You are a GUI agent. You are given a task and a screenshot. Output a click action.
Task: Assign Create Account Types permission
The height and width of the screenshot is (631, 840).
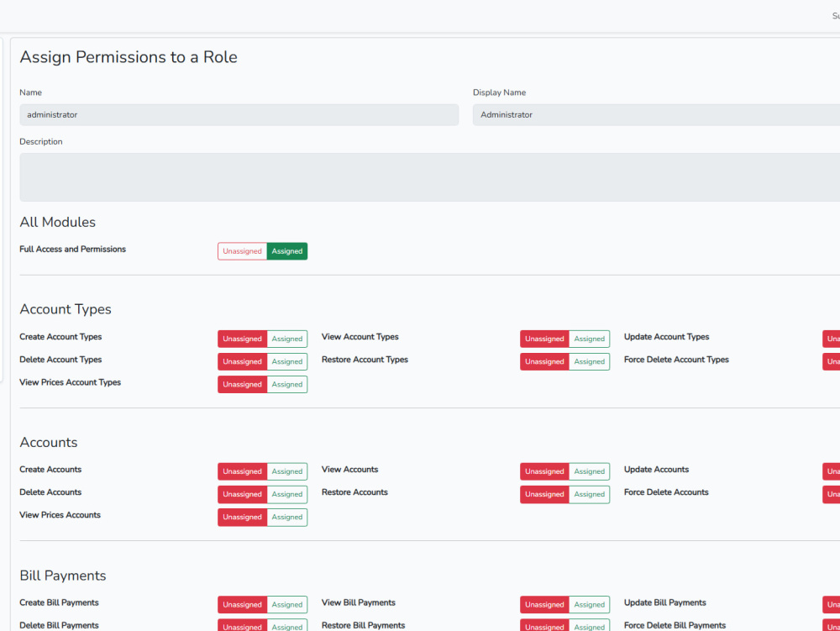click(287, 339)
